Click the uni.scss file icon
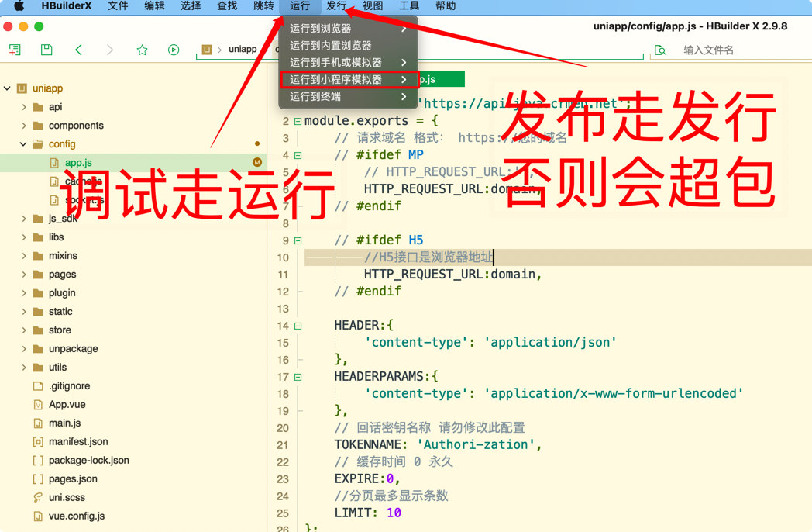 tap(38, 498)
